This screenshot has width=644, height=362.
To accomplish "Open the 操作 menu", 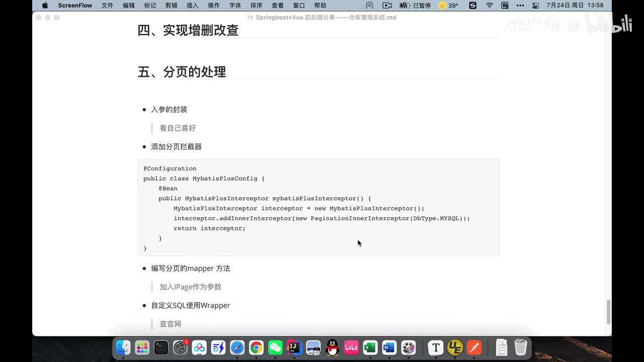I will pos(214,6).
